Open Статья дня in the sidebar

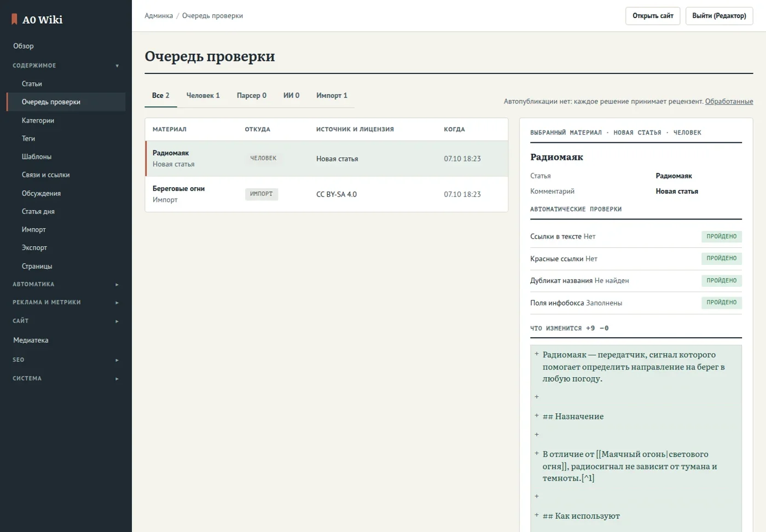(66, 211)
